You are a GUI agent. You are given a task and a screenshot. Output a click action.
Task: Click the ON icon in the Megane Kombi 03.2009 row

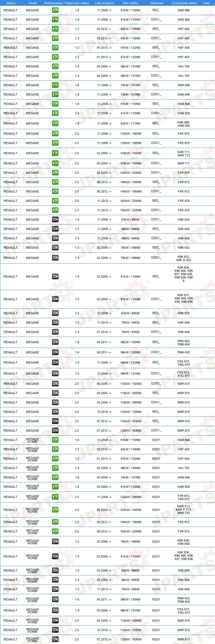(55, 570)
